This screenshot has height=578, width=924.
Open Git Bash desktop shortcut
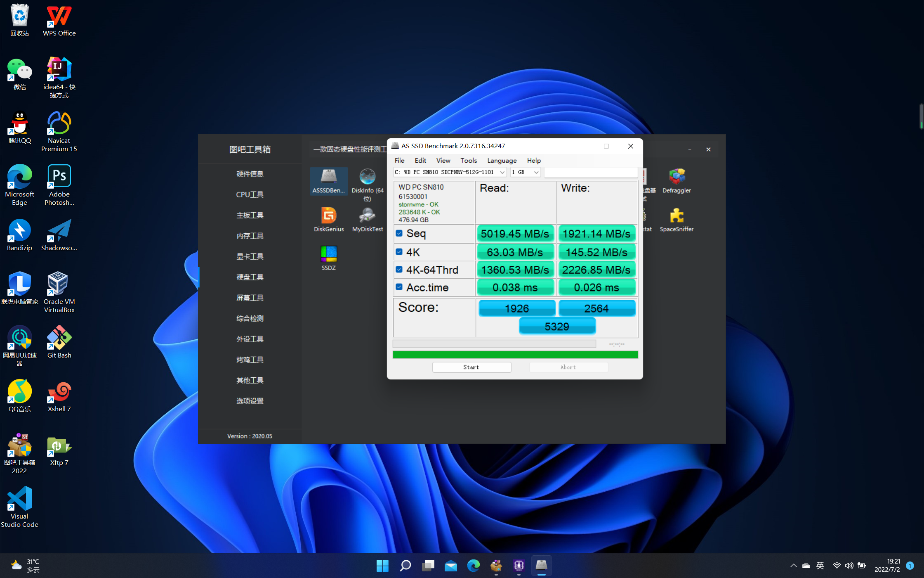59,342
